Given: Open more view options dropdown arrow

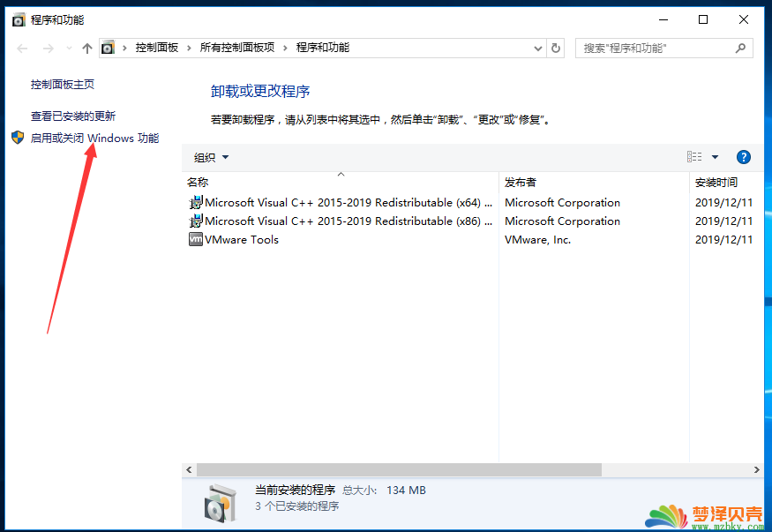Looking at the screenshot, I should pyautogui.click(x=715, y=158).
